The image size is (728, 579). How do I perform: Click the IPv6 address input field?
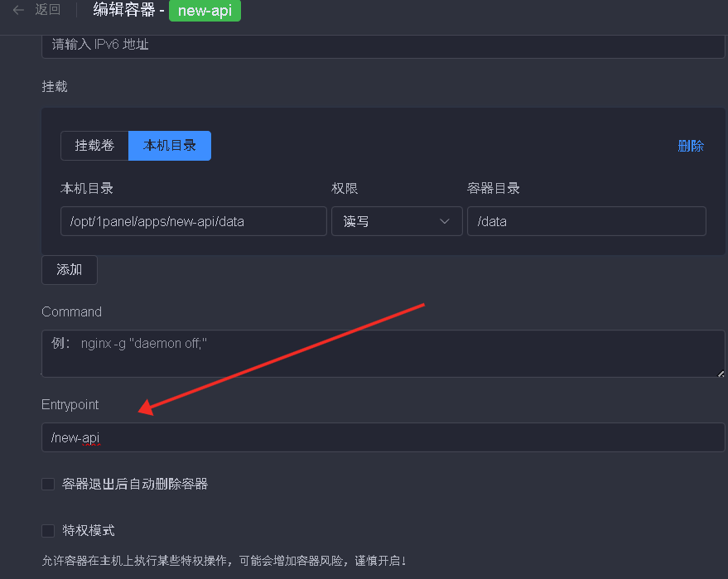tap(383, 46)
